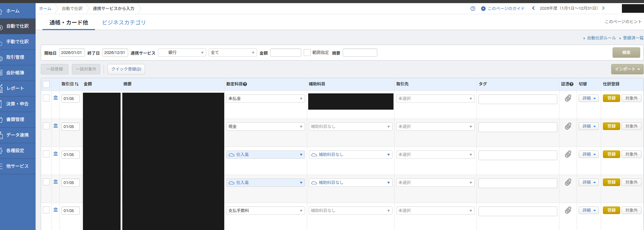Advance to the next fiscal year with the right chevron
This screenshot has width=644, height=230.
click(x=603, y=8)
